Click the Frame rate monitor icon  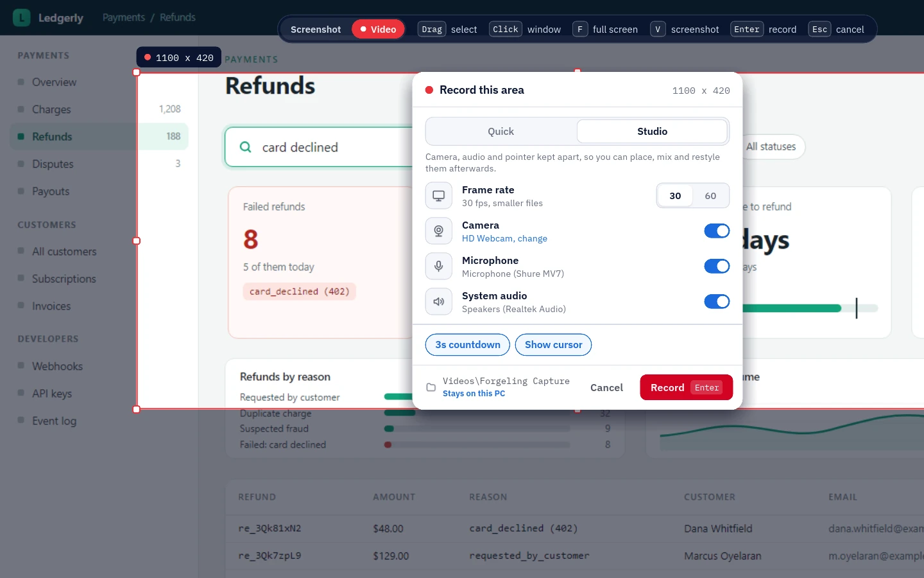439,196
